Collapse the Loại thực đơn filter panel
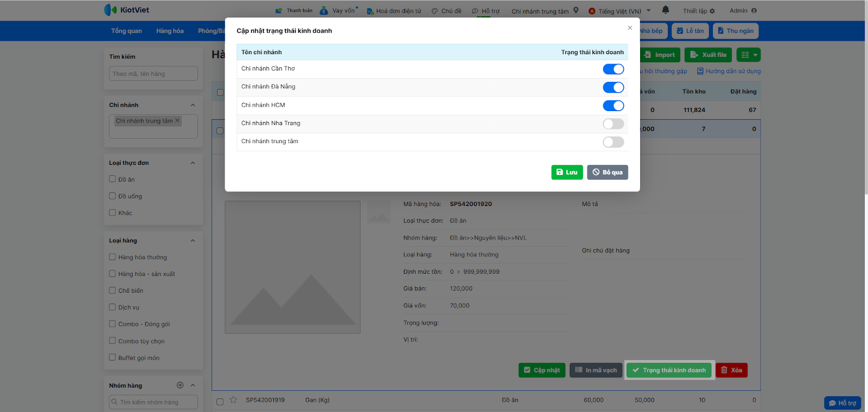This screenshot has height=412, width=868. coord(193,163)
